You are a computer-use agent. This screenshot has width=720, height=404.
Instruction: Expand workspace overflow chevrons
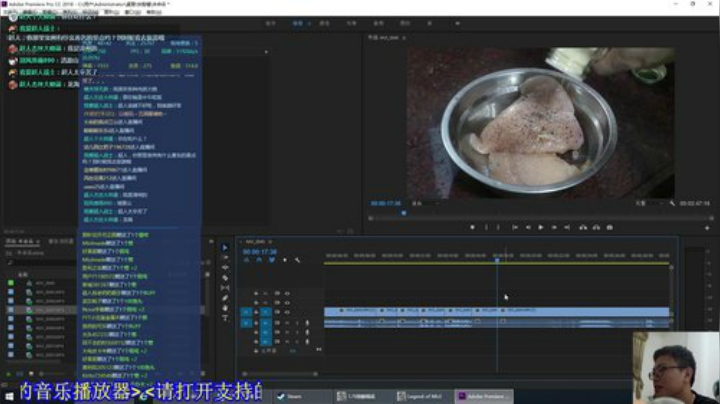click(x=457, y=23)
